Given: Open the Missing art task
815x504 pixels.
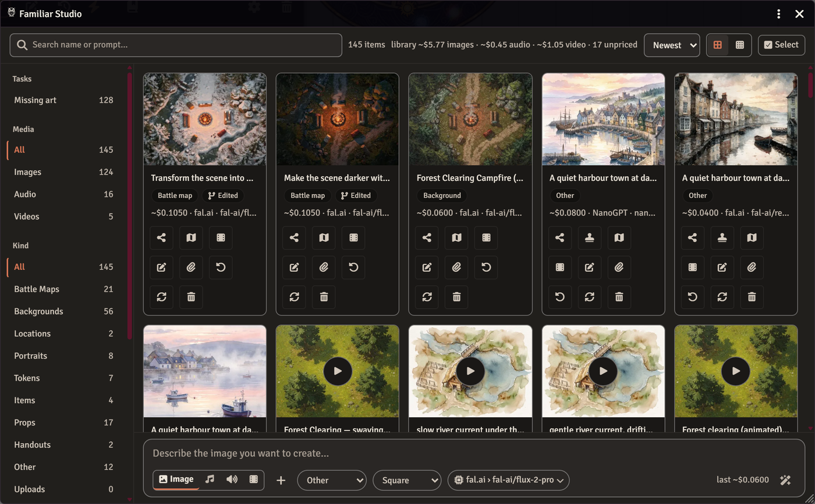Looking at the screenshot, I should (63, 100).
